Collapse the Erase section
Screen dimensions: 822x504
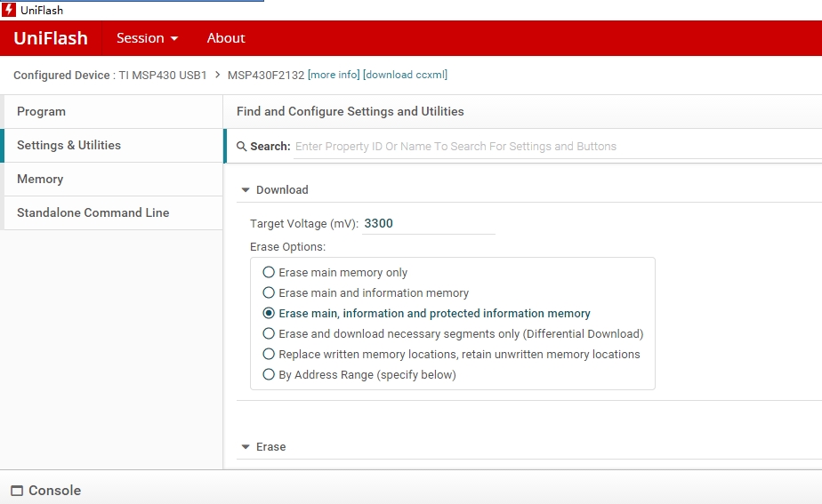pyautogui.click(x=246, y=447)
